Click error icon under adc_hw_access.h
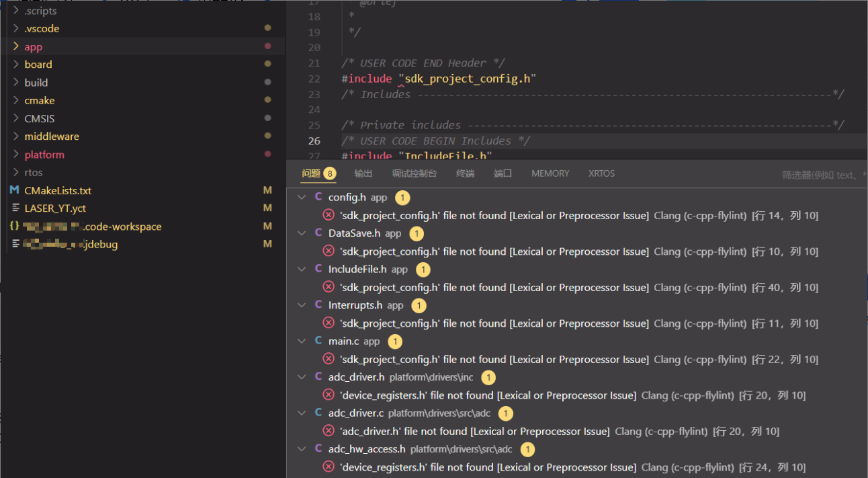This screenshot has height=478, width=868. coord(329,467)
